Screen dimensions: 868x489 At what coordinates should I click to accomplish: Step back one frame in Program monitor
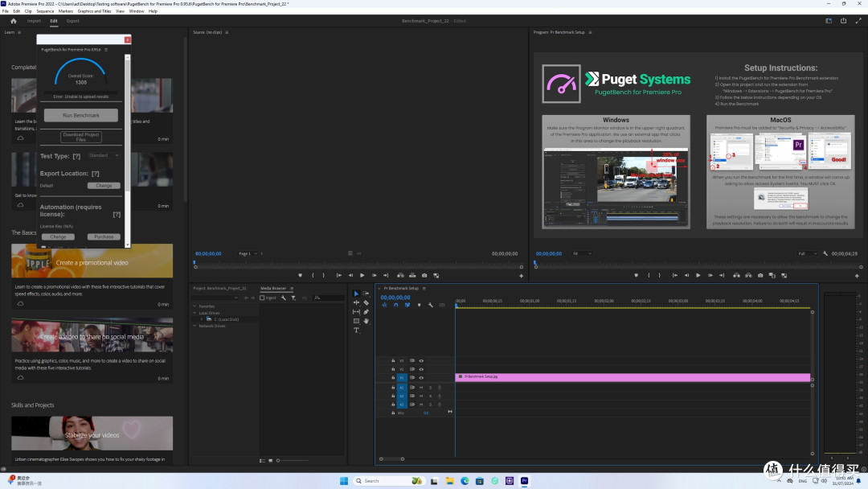coord(686,275)
